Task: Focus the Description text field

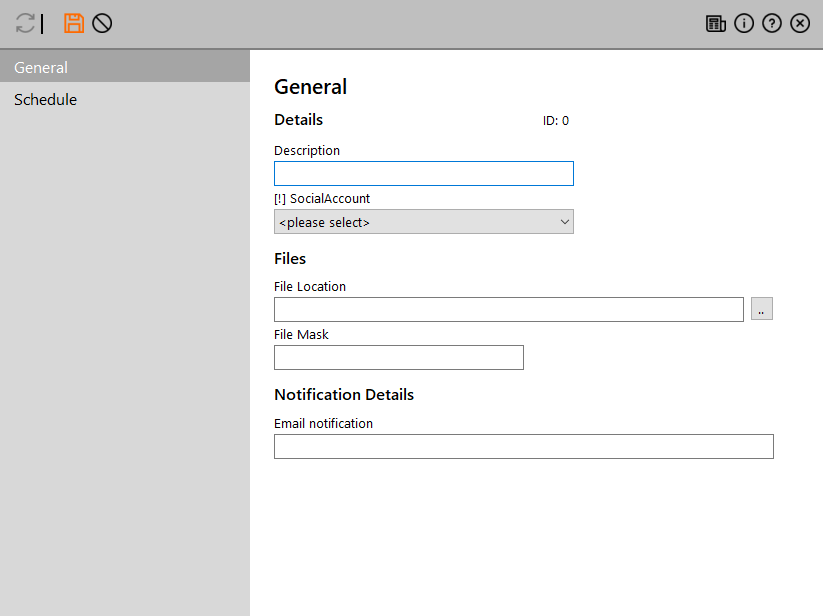Action: point(423,174)
